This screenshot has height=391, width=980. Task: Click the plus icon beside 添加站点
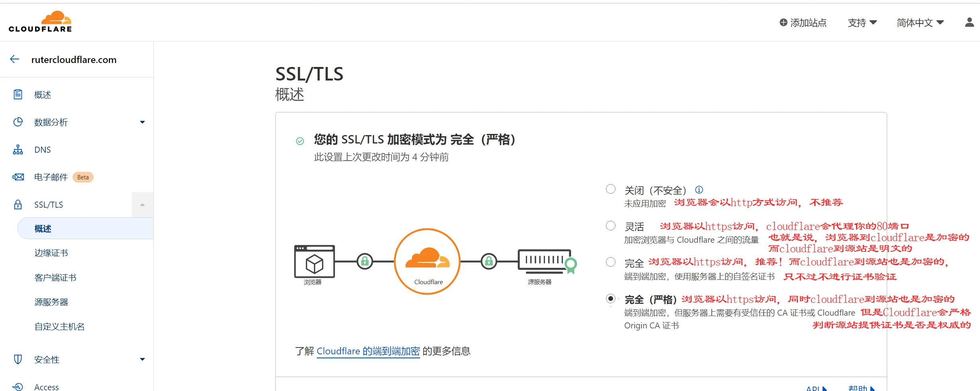(783, 23)
